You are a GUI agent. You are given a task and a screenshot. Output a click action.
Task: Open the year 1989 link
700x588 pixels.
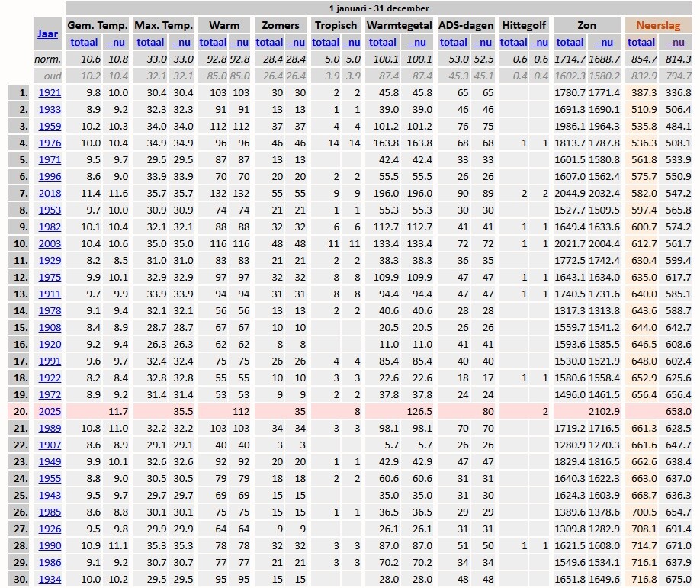click(50, 428)
